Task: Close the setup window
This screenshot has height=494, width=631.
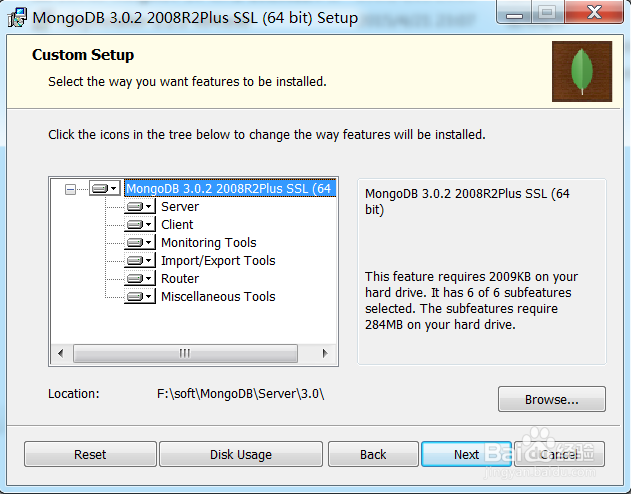Action: point(594,12)
